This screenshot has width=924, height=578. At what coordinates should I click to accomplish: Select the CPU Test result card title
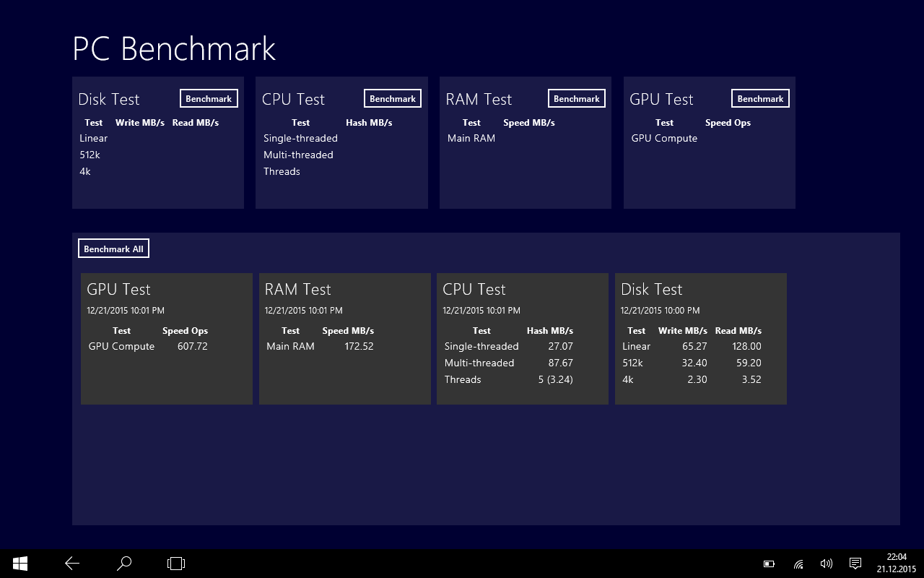(474, 290)
